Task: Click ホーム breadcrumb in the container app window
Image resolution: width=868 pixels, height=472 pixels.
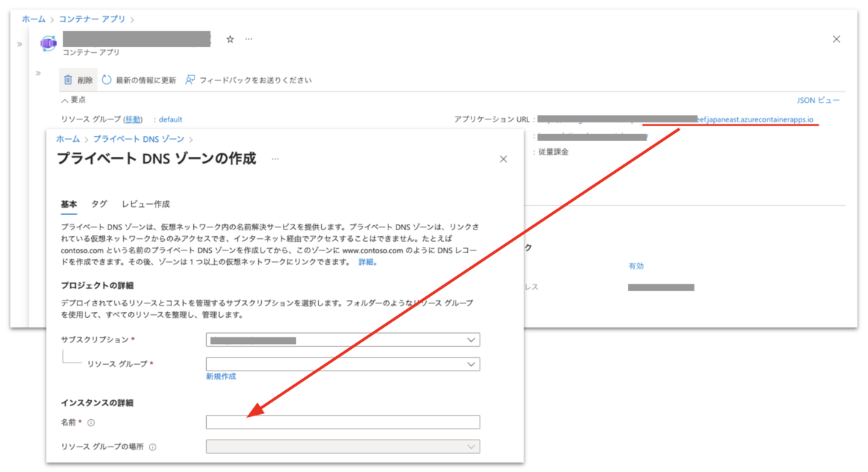Action: tap(33, 19)
